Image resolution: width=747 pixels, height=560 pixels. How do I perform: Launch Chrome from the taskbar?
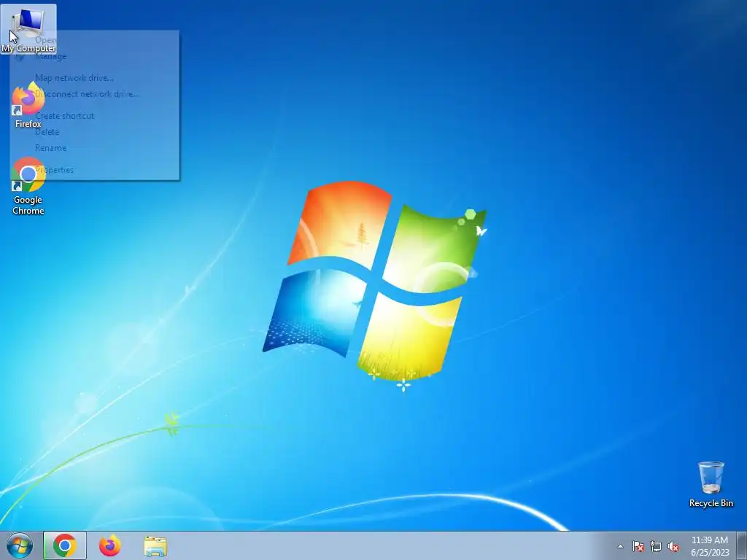(65, 545)
